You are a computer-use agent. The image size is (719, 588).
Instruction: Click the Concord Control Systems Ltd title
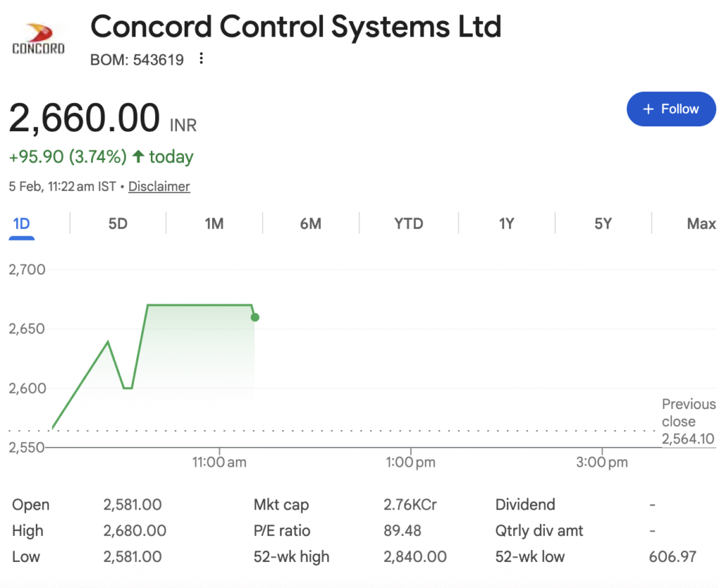296,27
